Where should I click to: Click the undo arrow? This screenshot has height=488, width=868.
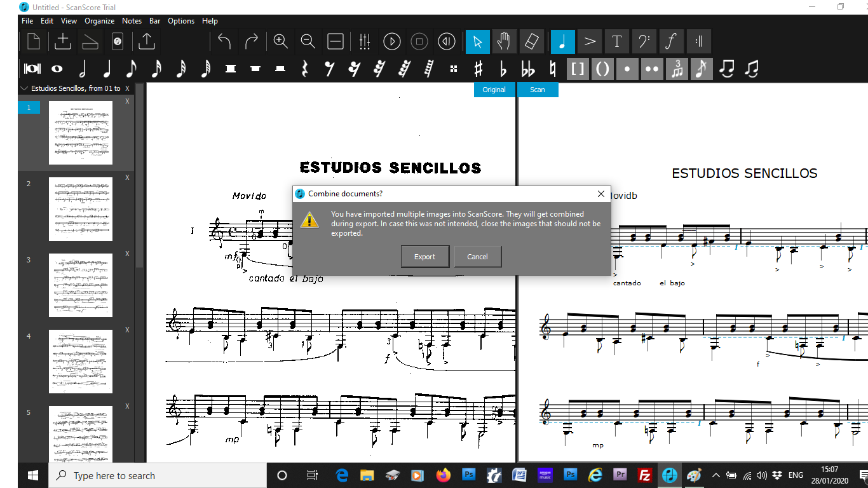224,42
